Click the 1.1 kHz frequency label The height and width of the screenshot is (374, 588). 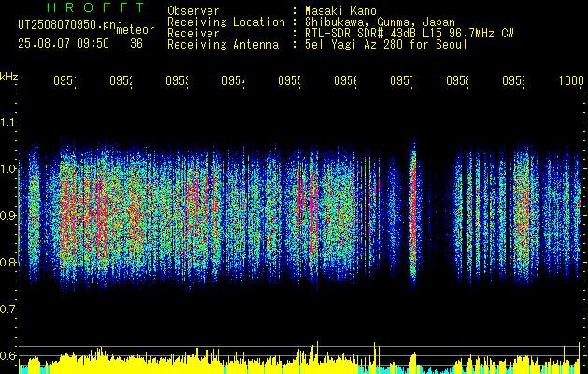7,122
